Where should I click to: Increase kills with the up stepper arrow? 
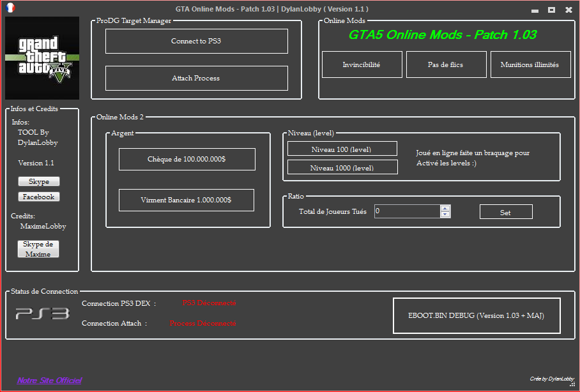tap(445, 208)
